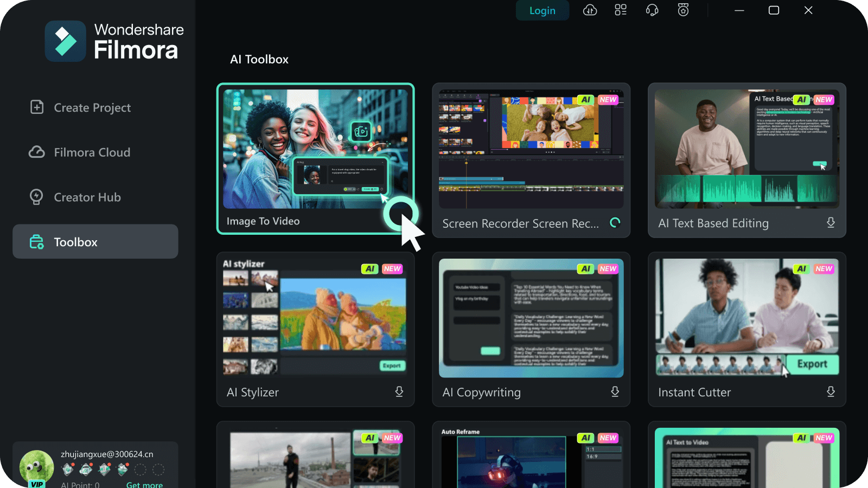This screenshot has height=488, width=868.
Task: Click the Filmora Cloud icon
Action: pyautogui.click(x=37, y=152)
